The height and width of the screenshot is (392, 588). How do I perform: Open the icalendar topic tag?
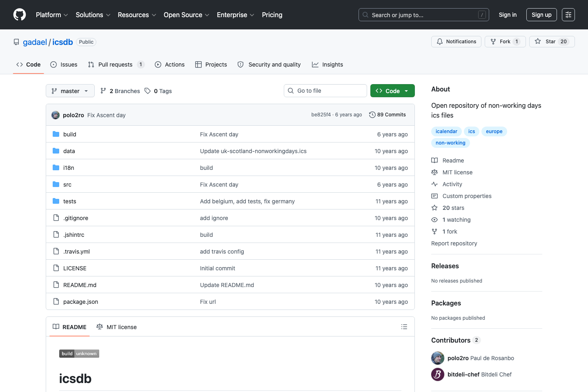pos(446,131)
